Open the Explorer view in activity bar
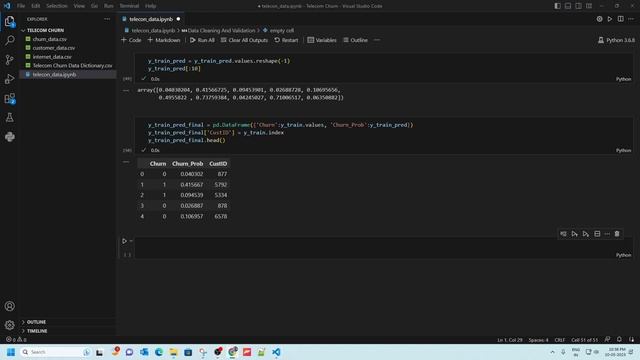The width and height of the screenshot is (640, 360). click(9, 21)
